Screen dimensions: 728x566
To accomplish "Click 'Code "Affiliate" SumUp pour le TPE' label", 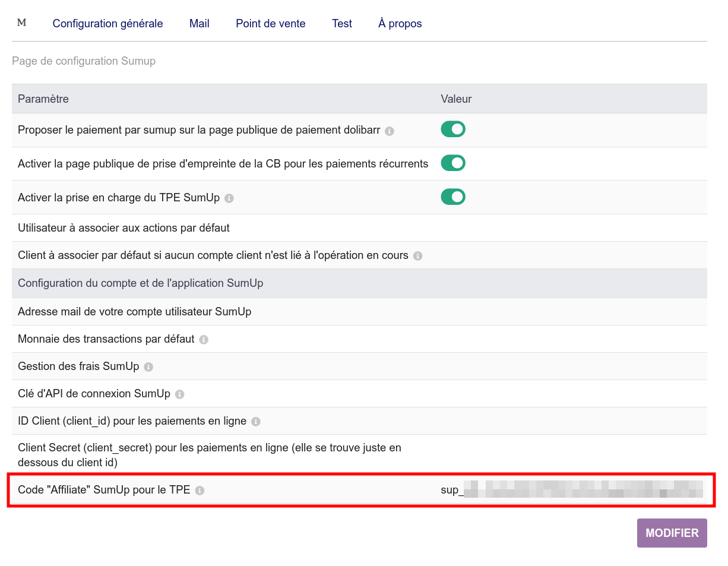I will point(105,490).
